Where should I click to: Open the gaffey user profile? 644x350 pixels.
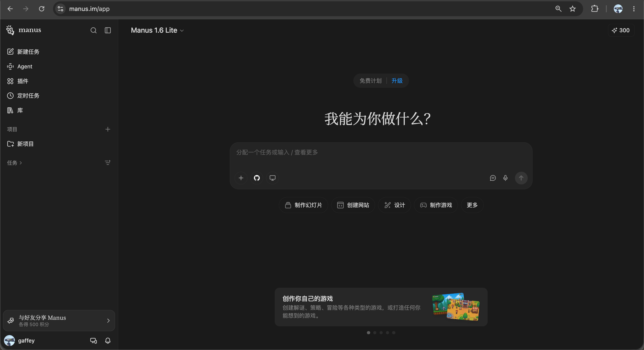[x=19, y=341]
